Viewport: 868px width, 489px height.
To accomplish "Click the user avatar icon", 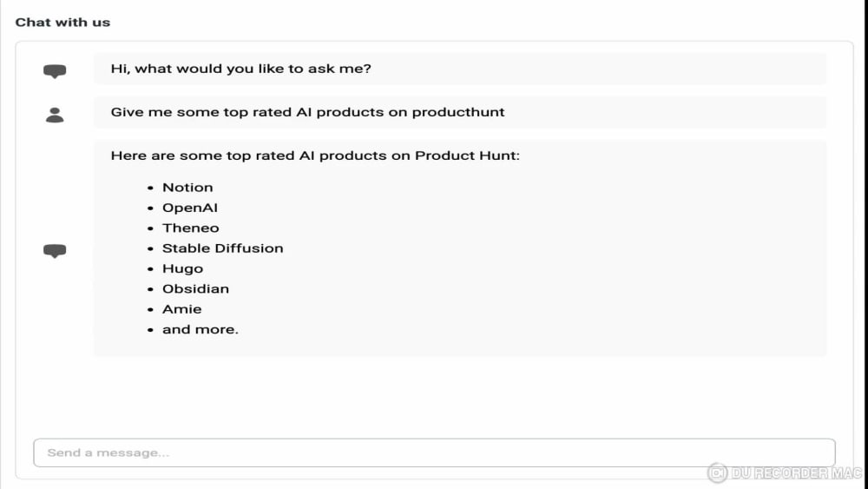I will (x=55, y=115).
